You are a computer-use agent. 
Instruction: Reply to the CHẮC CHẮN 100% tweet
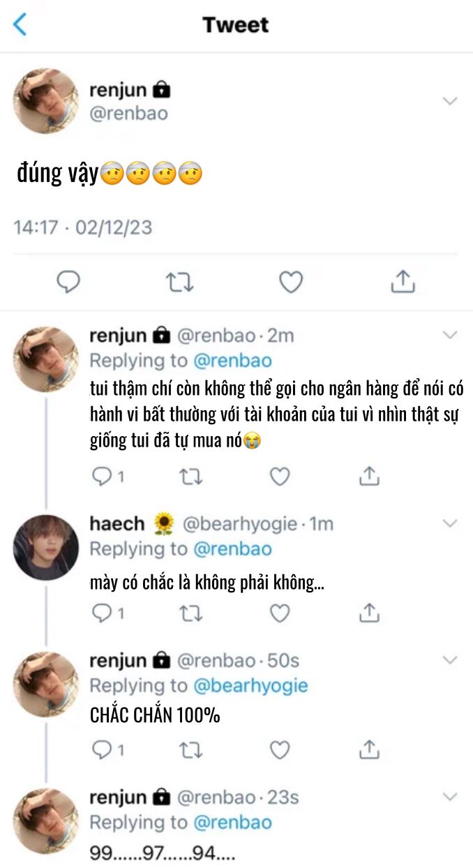click(103, 750)
